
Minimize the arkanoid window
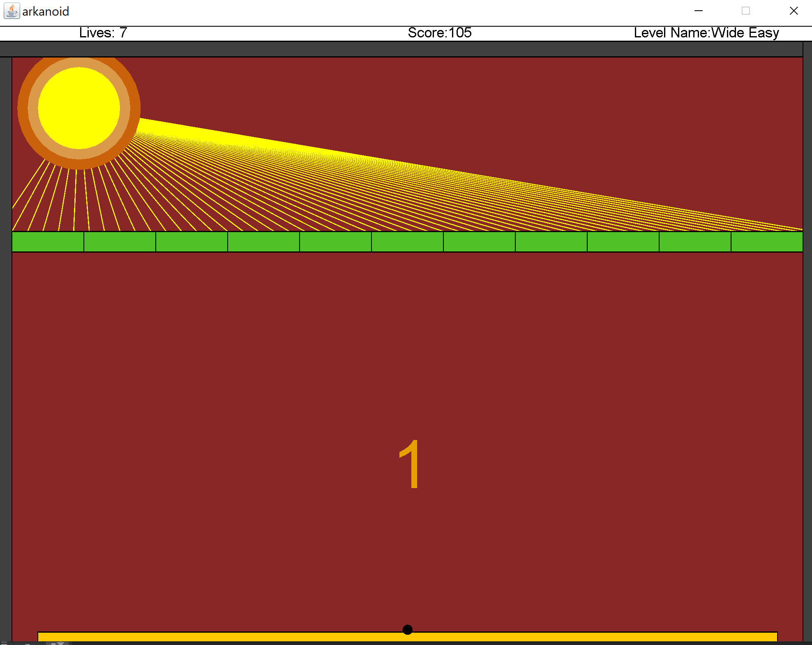tap(698, 11)
